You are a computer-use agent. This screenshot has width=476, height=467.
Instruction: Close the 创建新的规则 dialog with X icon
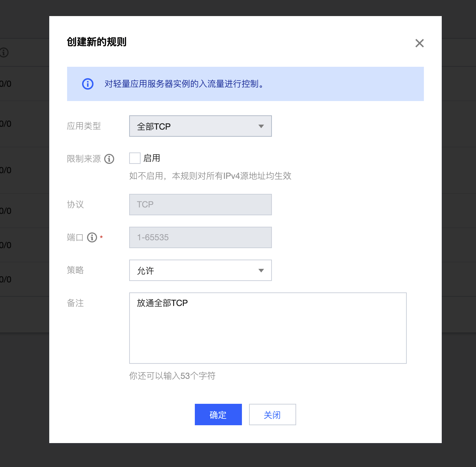tap(420, 43)
